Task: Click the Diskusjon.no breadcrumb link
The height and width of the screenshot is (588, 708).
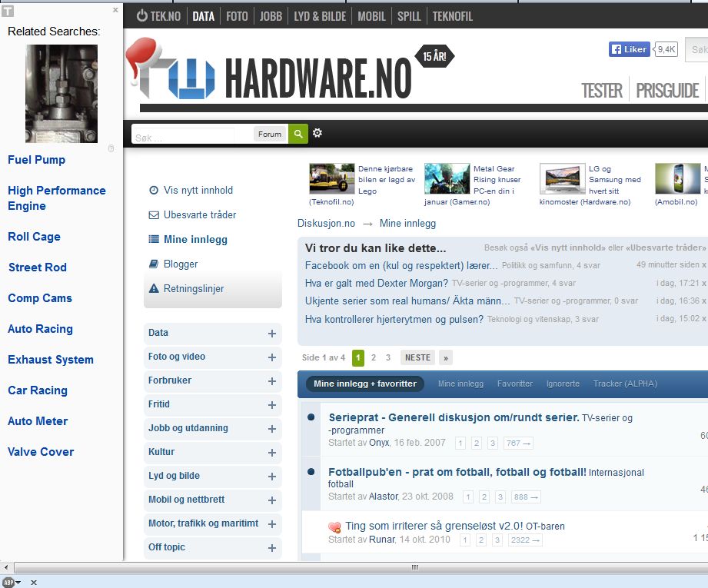Action: (326, 223)
